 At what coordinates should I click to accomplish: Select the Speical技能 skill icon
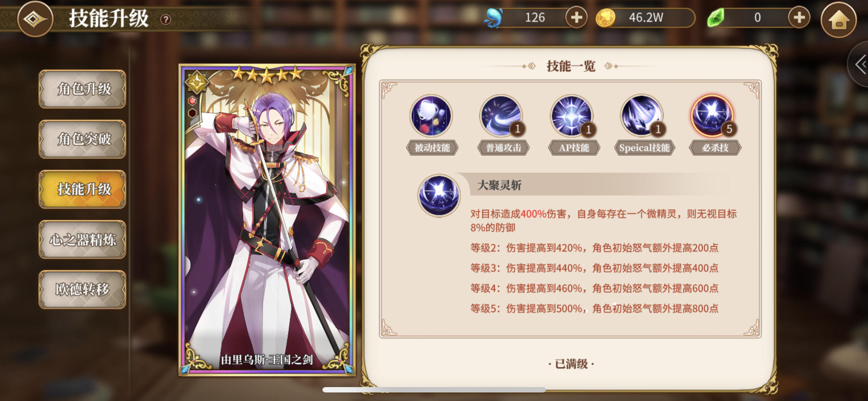tap(642, 116)
